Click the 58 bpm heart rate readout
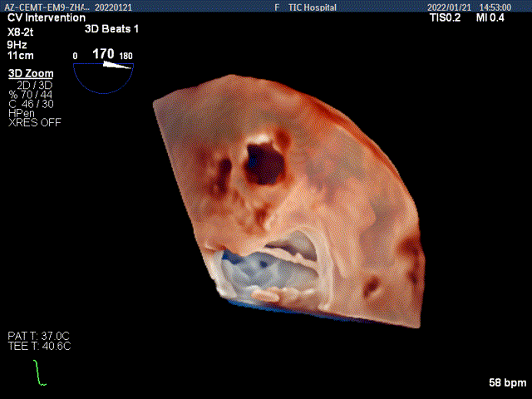The height and width of the screenshot is (399, 532). point(508,382)
